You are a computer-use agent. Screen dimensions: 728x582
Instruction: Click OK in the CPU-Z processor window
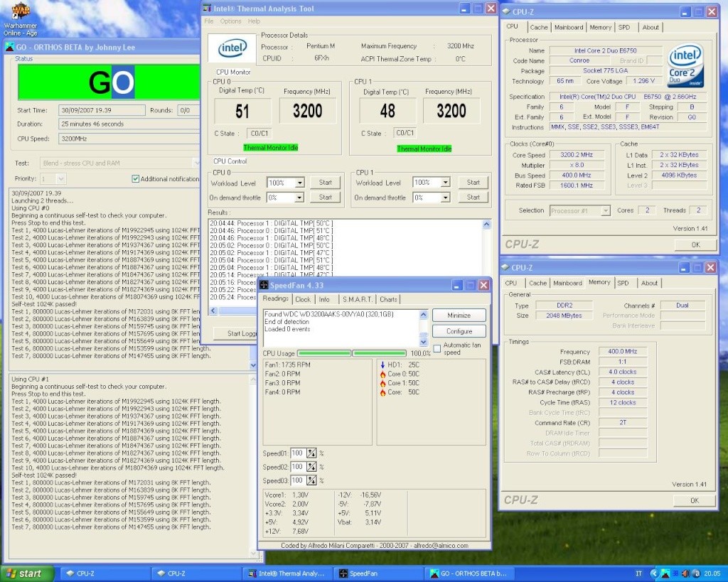click(x=695, y=244)
